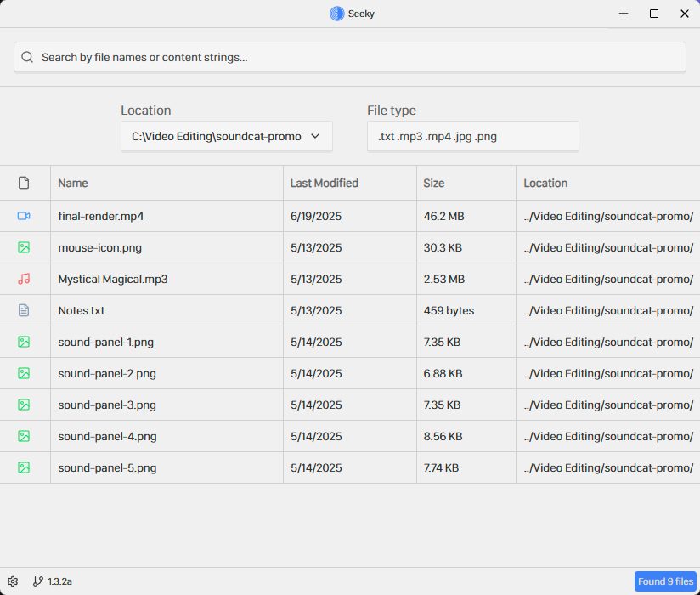The image size is (700, 595).
Task: Click the 46.2 MB size cell
Action: pos(443,216)
